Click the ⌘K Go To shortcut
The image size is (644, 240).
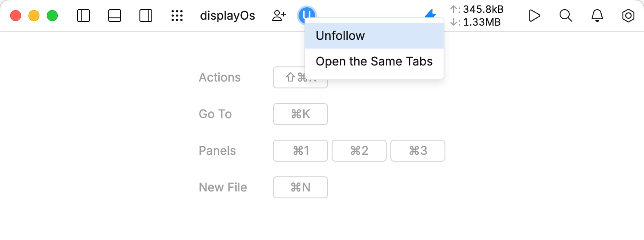click(x=300, y=114)
